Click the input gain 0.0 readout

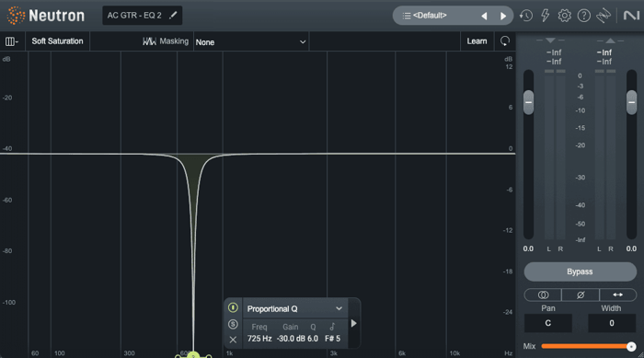coord(528,248)
